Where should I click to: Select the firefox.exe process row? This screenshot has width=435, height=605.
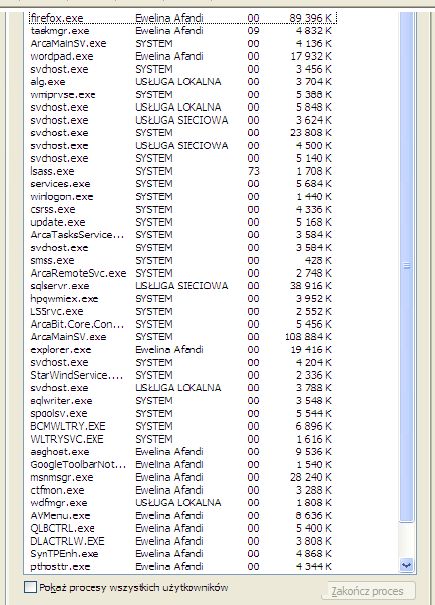pyautogui.click(x=183, y=18)
